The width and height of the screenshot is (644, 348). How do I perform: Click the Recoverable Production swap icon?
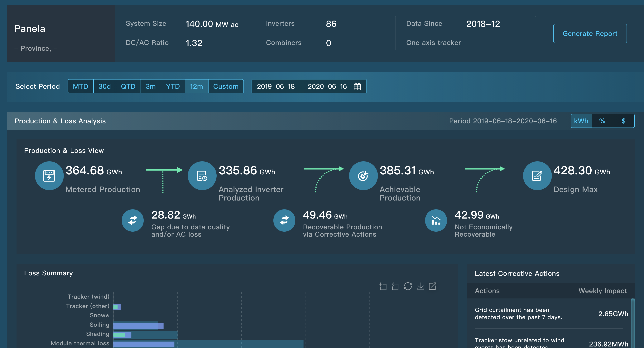click(x=284, y=220)
